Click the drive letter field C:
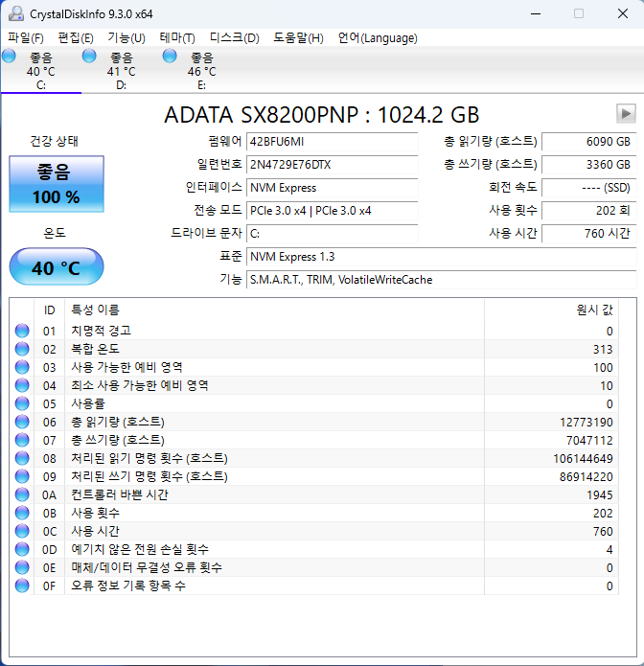Viewport: 644px width, 666px height. 333,234
